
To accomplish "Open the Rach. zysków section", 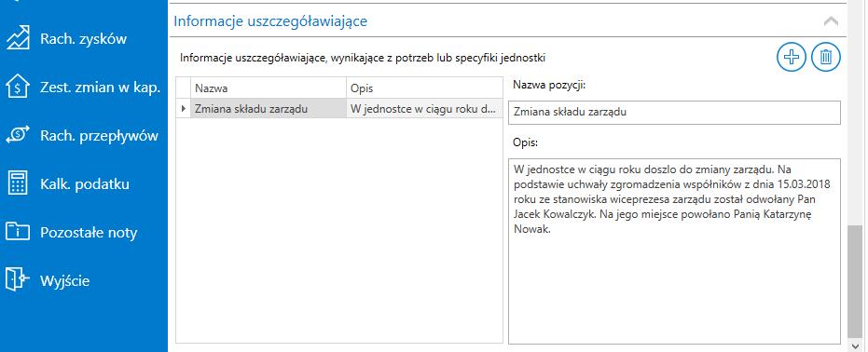I will (84, 39).
